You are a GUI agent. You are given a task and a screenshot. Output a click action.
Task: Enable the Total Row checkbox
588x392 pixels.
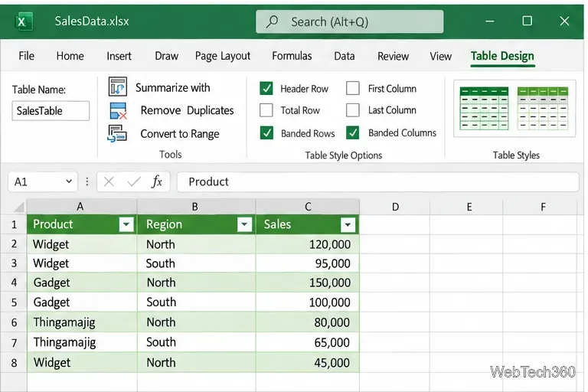[266, 110]
